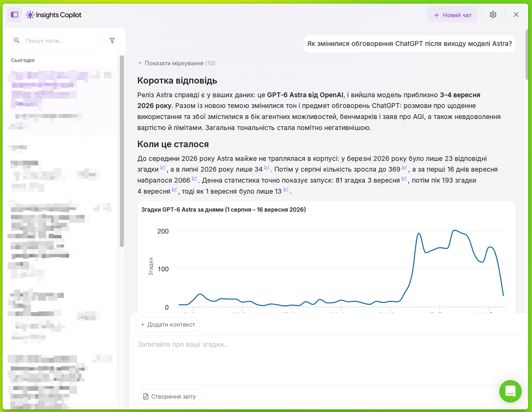Image resolution: width=532 pixels, height=412 pixels.
Task: Close the Insights Copilot panel
Action: click(516, 15)
